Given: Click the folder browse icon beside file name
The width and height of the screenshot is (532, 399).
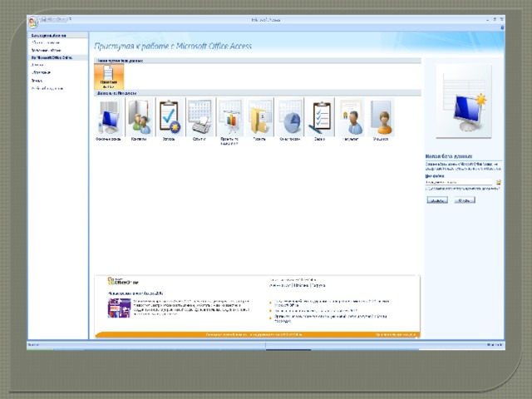Looking at the screenshot, I should click(499, 182).
